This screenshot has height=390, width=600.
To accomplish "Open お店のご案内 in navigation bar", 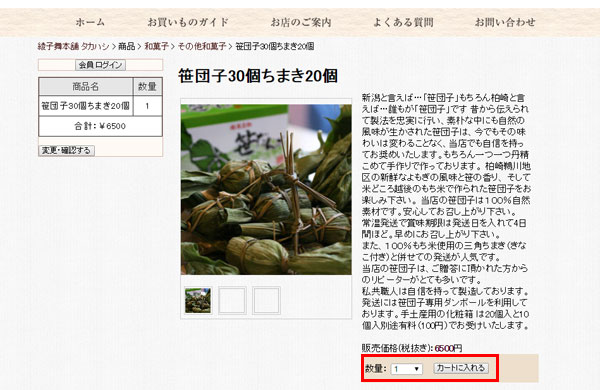I will 301,22.
